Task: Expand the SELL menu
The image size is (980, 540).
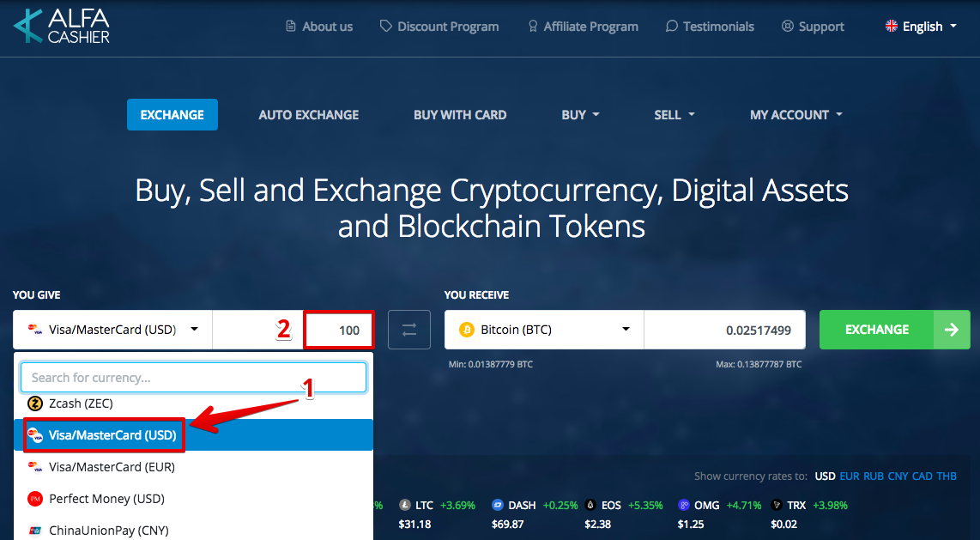Action: click(675, 115)
